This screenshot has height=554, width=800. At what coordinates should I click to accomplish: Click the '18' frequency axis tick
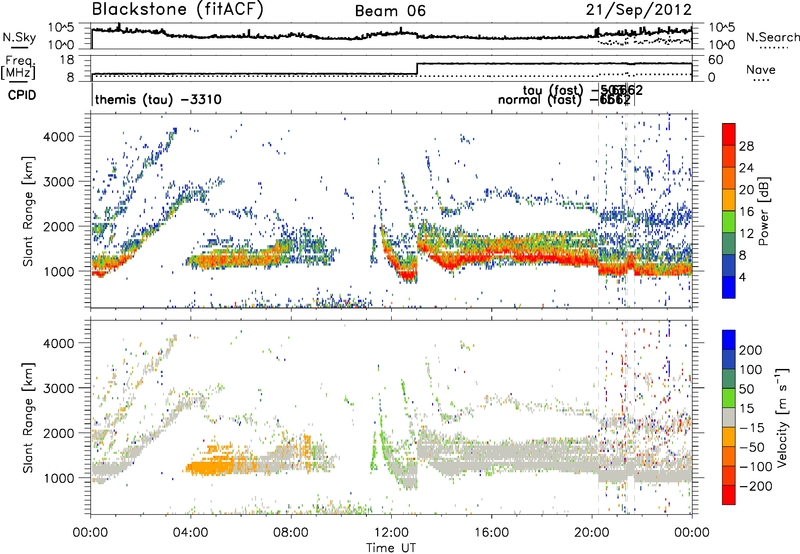[x=67, y=60]
